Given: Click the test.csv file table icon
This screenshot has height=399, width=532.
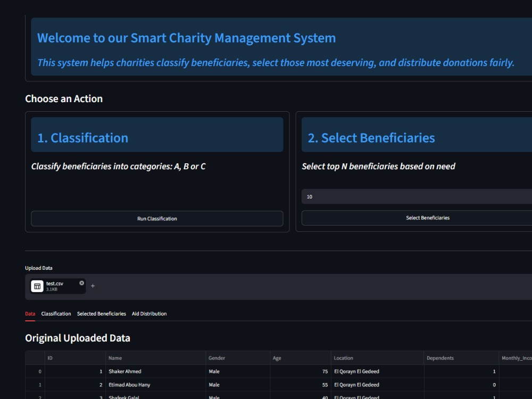Looking at the screenshot, I should pos(37,286).
